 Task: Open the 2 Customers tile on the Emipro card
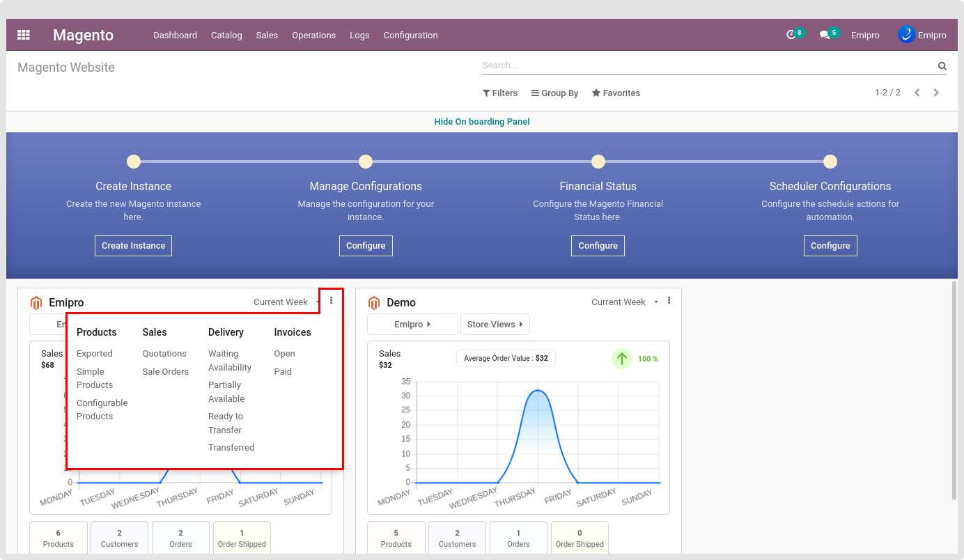coord(119,538)
